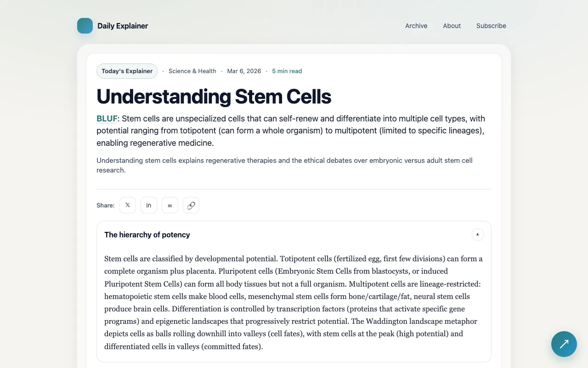Image resolution: width=588 pixels, height=368 pixels.
Task: Click the floating arrow button
Action: 564,344
